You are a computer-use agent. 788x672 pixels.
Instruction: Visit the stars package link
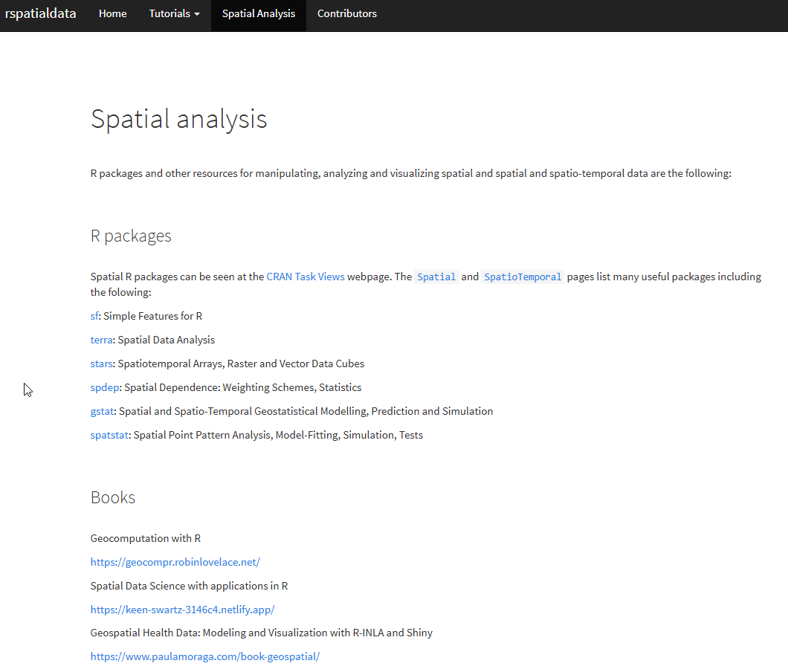click(102, 364)
